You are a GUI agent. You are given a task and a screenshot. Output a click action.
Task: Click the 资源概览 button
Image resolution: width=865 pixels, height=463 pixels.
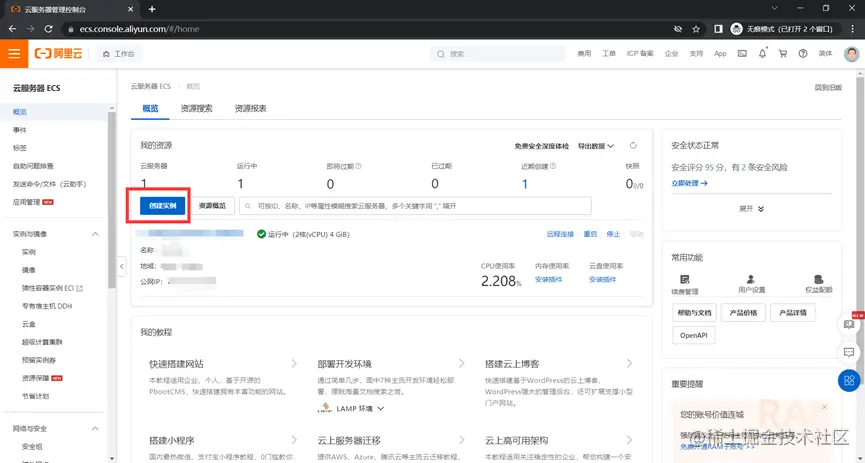click(212, 206)
